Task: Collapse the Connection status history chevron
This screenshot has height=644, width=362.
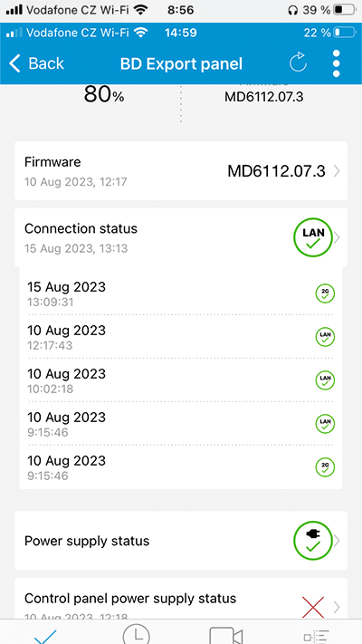Action: (338, 238)
